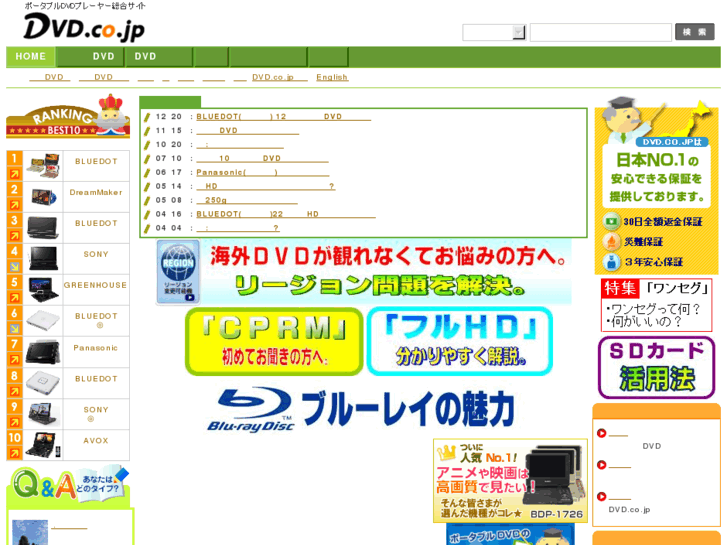Screen dimensions: 727x545
Task: Open the rank 4 SONY link
Action: (x=96, y=254)
